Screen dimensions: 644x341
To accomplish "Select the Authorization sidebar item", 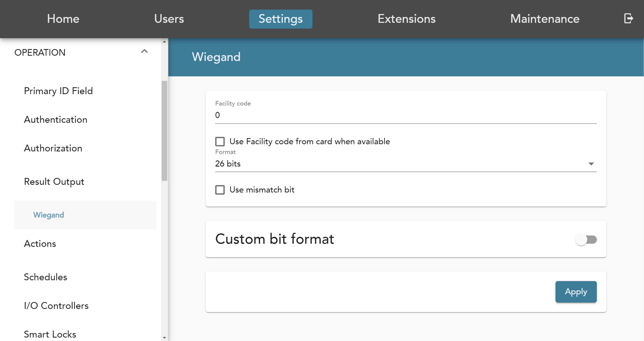I will tap(53, 148).
